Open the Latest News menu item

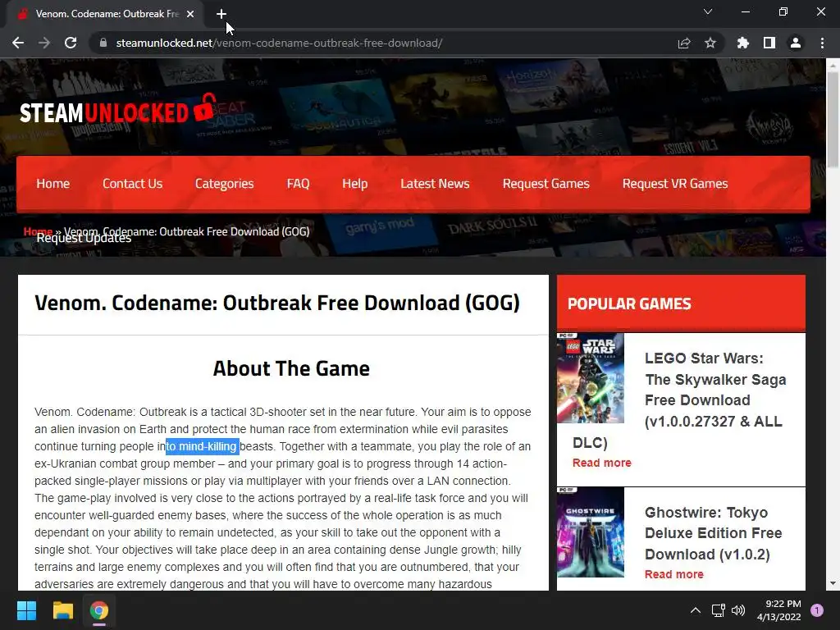pyautogui.click(x=435, y=184)
